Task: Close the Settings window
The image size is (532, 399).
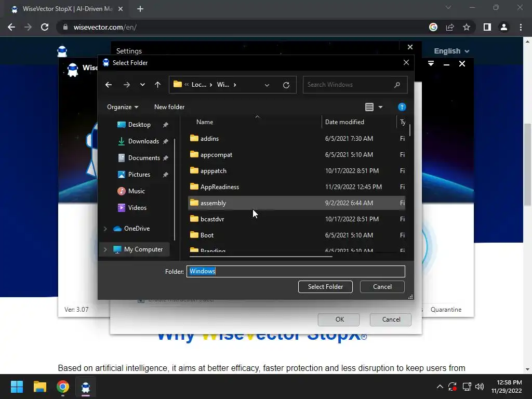Action: 410,47
